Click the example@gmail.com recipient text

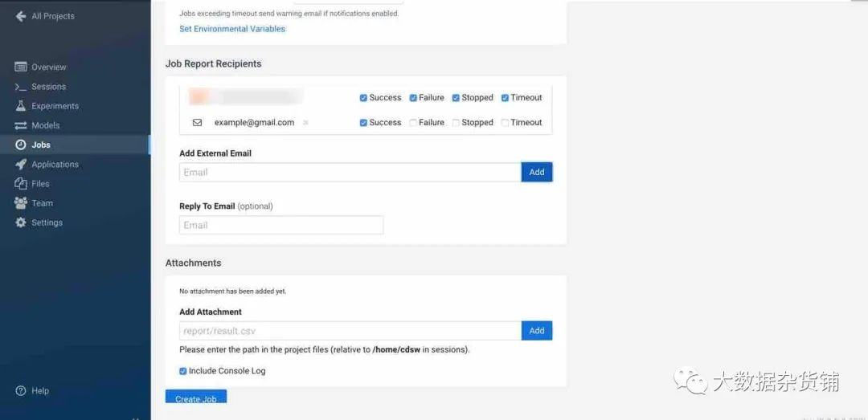254,123
